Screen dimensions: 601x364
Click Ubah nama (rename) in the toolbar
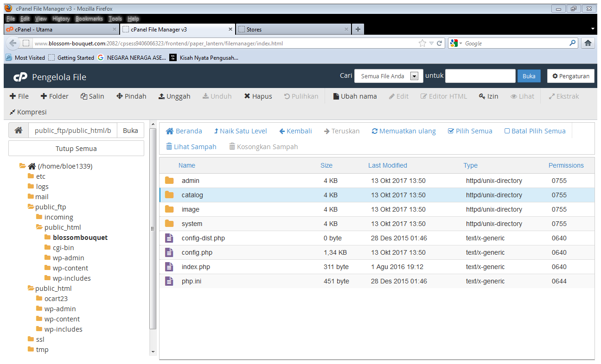click(355, 96)
